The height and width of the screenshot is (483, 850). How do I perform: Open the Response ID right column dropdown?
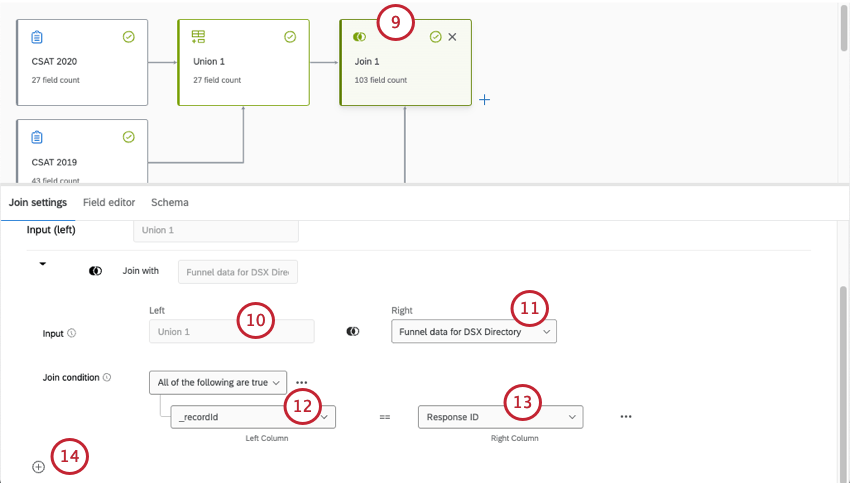[x=500, y=417]
